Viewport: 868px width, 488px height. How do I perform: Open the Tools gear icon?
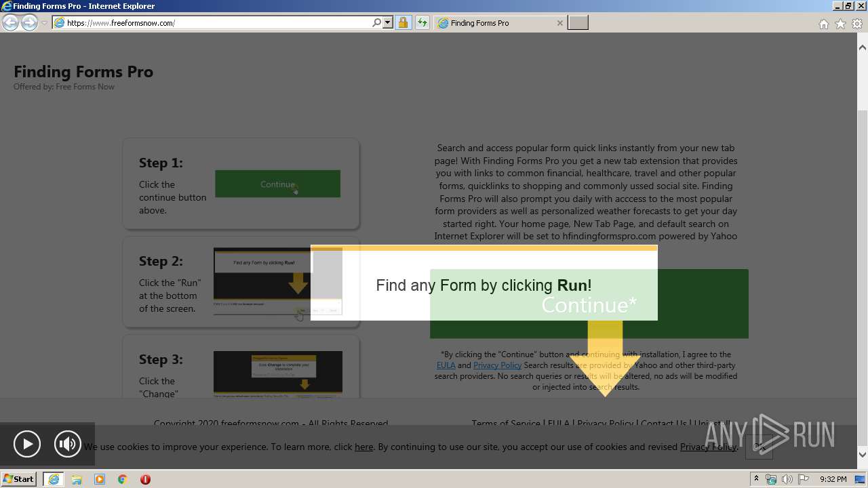point(857,24)
